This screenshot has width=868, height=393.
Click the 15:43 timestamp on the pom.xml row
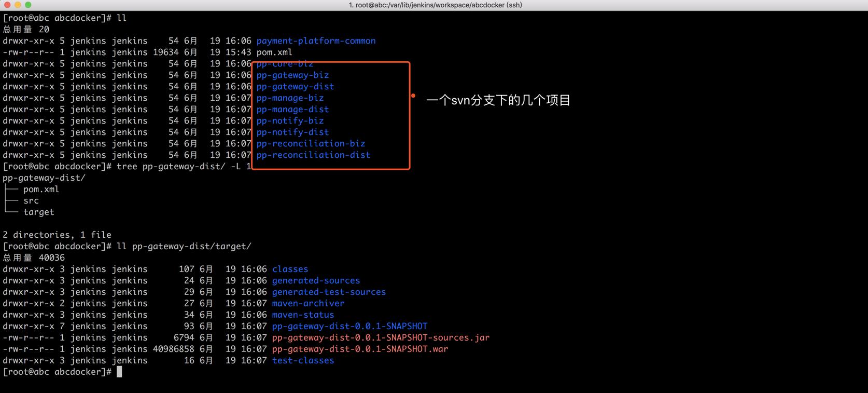(239, 52)
